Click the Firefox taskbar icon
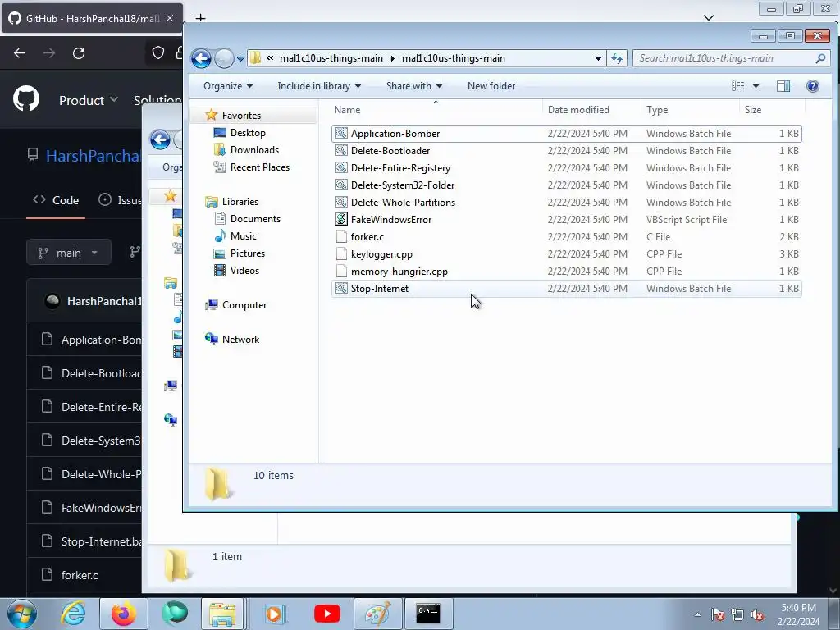Image resolution: width=840 pixels, height=630 pixels. point(123,614)
